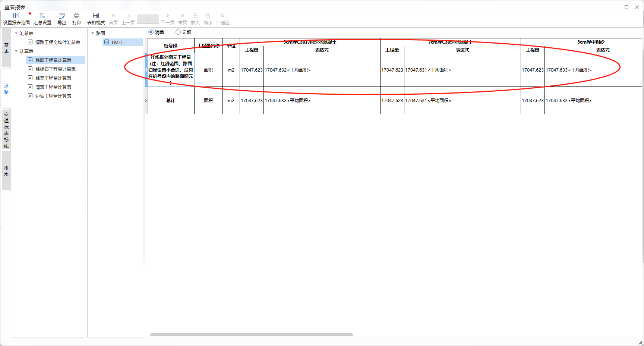Go to 首页 first page
This screenshot has height=346, width=644.
(113, 19)
